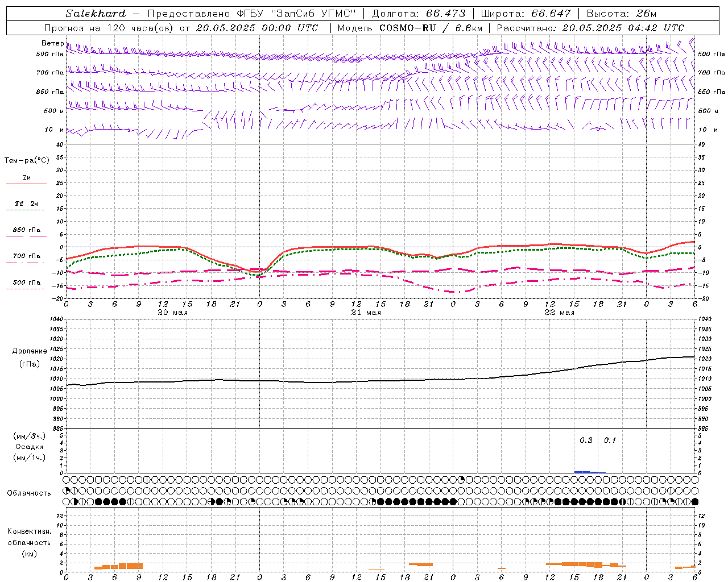Select the 'Широта: 66.647' latitude value
728x582 pixels.
click(x=526, y=14)
